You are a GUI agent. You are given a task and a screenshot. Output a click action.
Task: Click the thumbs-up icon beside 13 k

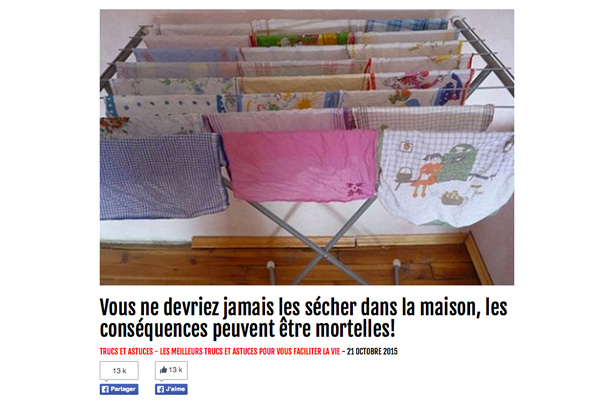(x=164, y=370)
